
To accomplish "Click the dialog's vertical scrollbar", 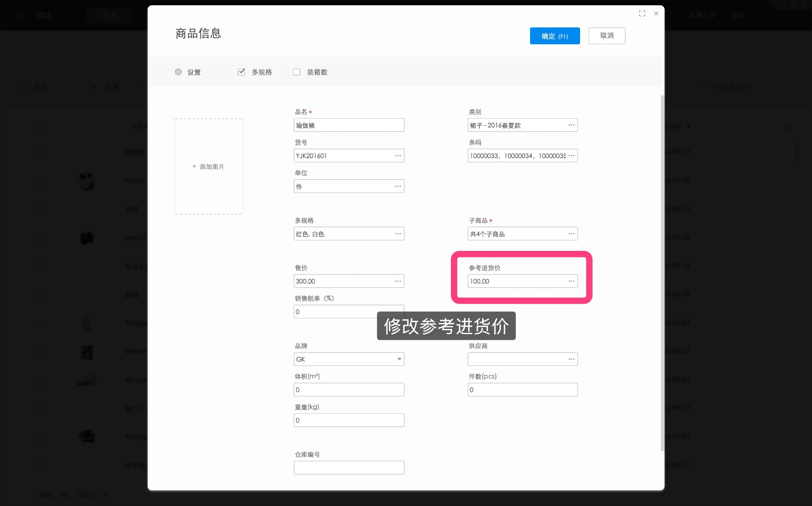I will click(662, 272).
